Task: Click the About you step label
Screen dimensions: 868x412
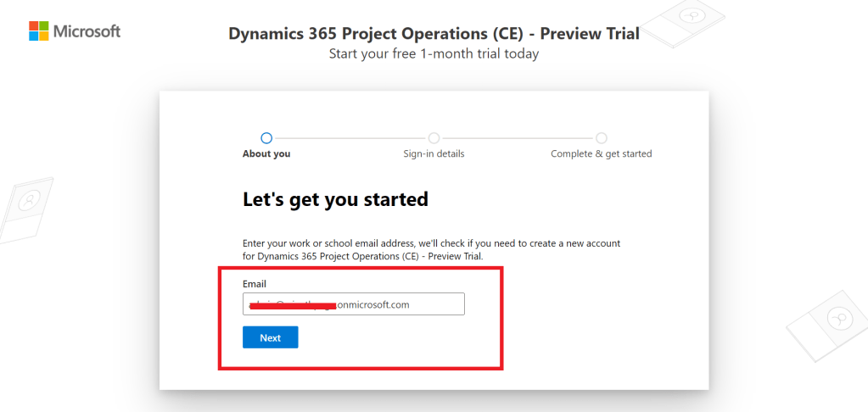Action: (266, 153)
